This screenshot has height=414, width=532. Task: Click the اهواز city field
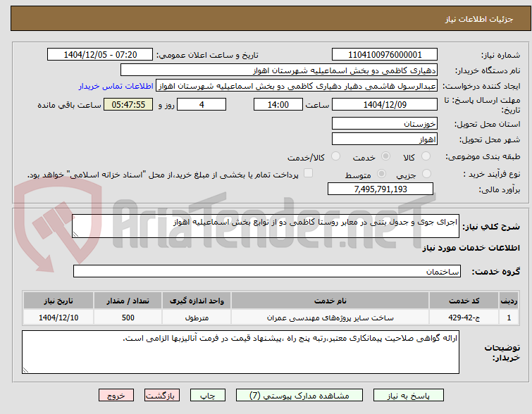pyautogui.click(x=385, y=139)
